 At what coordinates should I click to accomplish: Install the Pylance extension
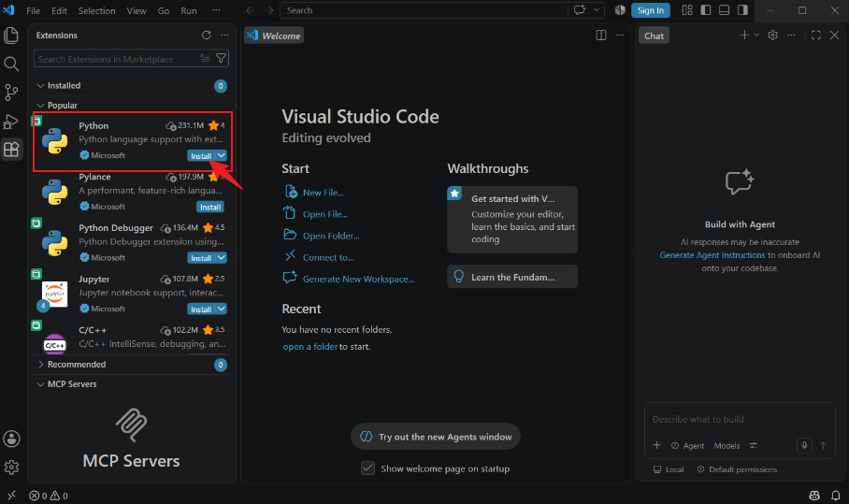click(x=210, y=207)
